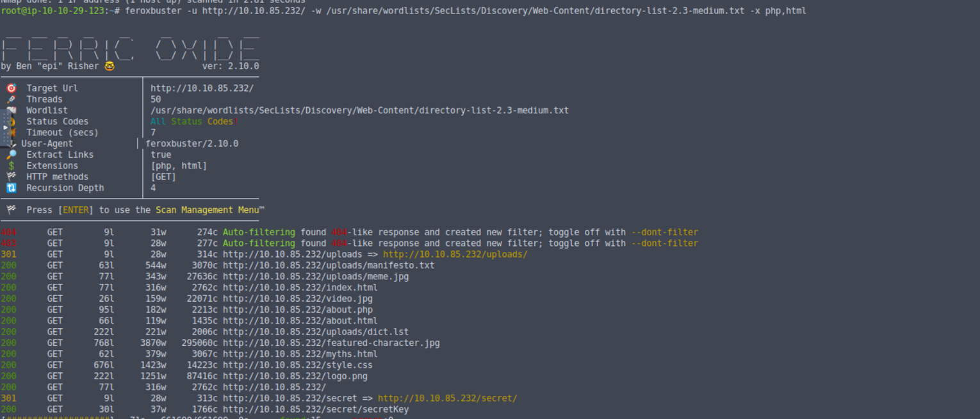
Task: Click the --dont-filter flag on the 403 line
Action: pyautogui.click(x=665, y=243)
